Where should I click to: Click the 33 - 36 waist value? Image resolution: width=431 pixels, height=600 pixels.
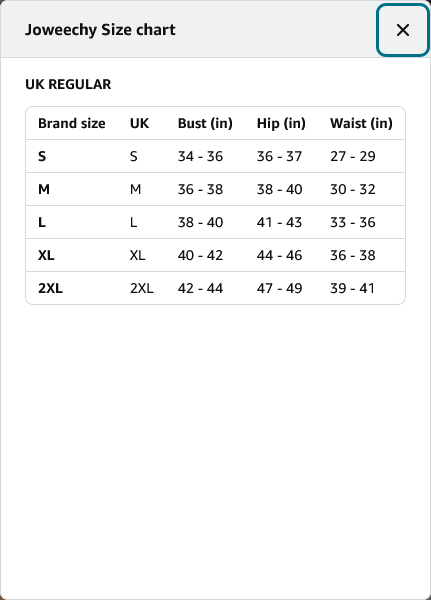353,222
